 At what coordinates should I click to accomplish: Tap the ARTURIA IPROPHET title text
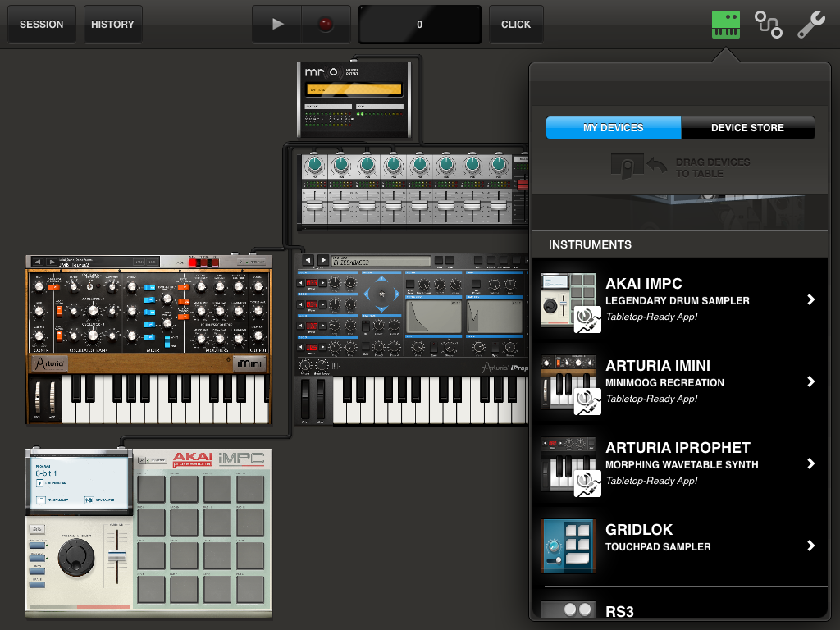pyautogui.click(x=678, y=447)
